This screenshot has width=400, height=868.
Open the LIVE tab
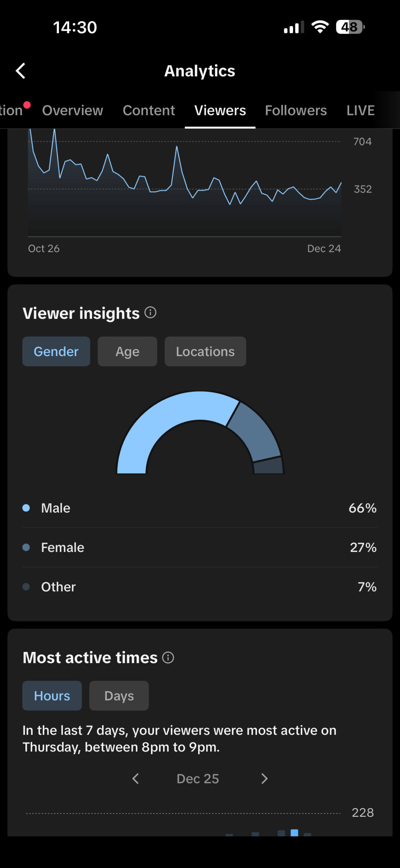(360, 111)
